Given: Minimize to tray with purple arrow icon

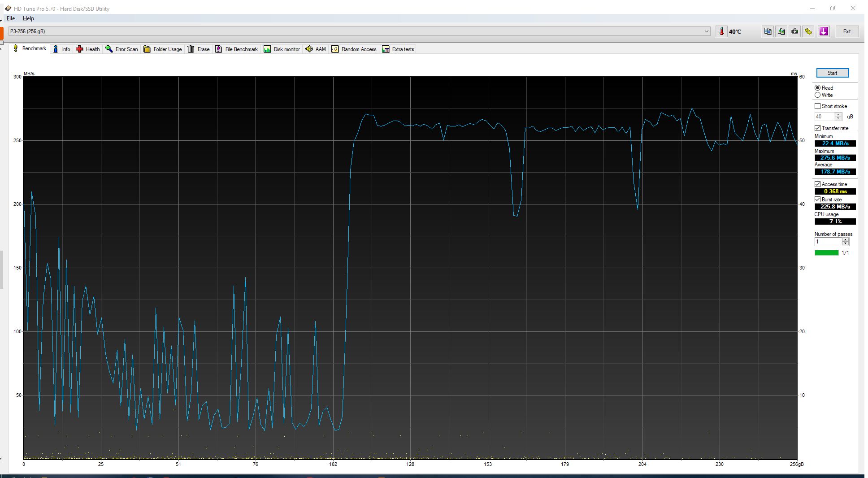Looking at the screenshot, I should tap(824, 31).
